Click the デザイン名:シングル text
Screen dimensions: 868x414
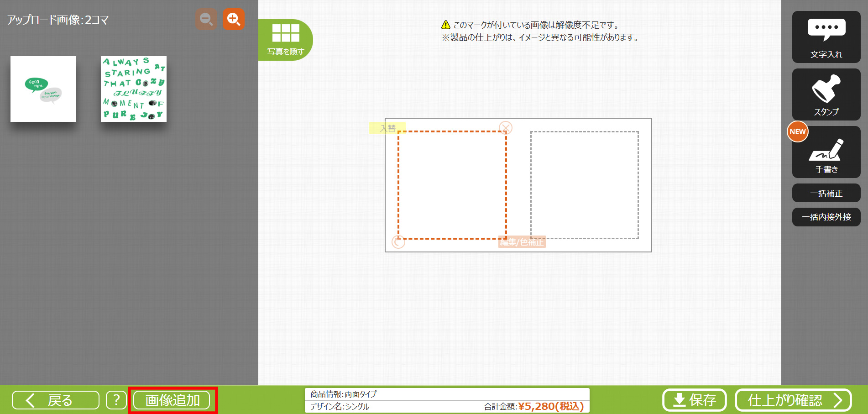tap(340, 406)
